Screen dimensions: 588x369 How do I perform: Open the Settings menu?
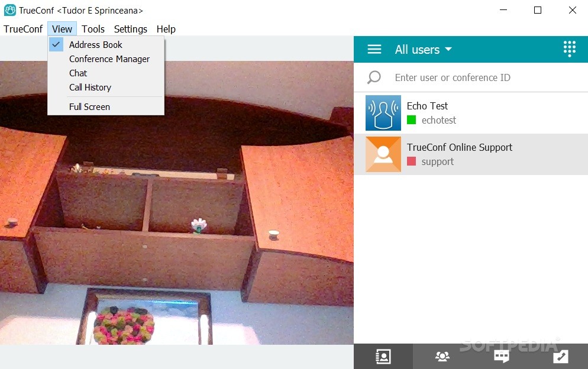point(131,29)
